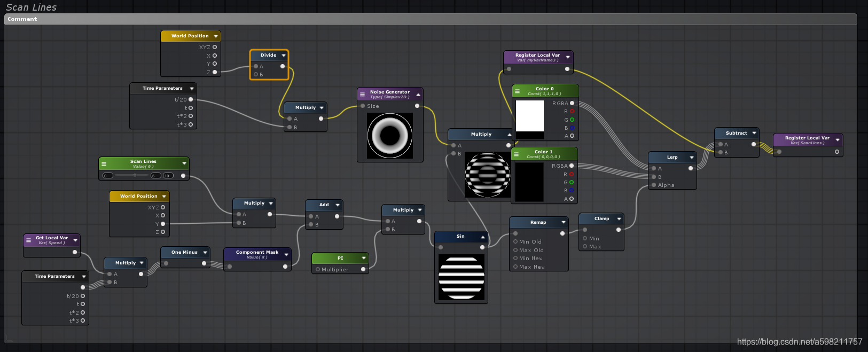Screen dimensions: 868x352
Task: Click the Component Mask node title
Action: 257,252
